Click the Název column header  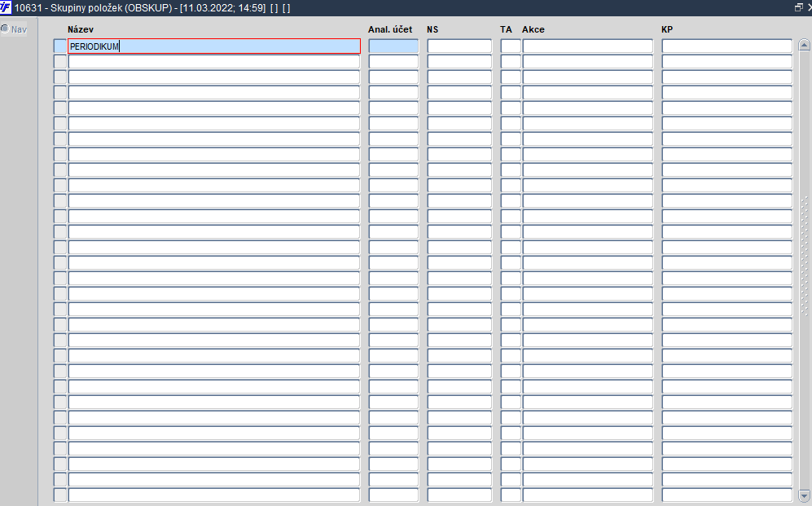point(81,29)
